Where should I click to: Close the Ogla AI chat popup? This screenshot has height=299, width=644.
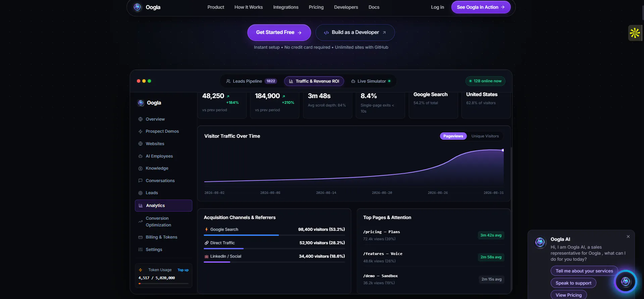(x=628, y=237)
